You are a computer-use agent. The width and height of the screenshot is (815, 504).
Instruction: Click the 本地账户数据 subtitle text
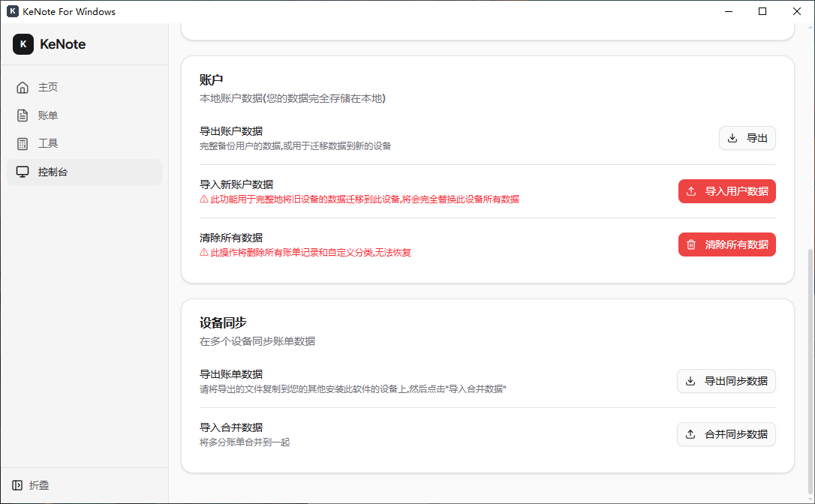click(x=293, y=98)
